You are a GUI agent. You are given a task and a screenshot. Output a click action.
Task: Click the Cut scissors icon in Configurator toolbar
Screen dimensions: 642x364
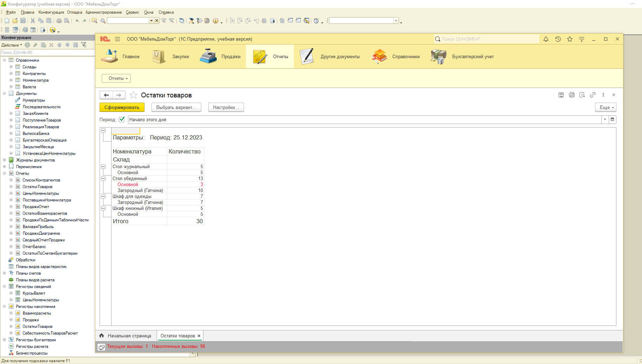[x=33, y=21]
